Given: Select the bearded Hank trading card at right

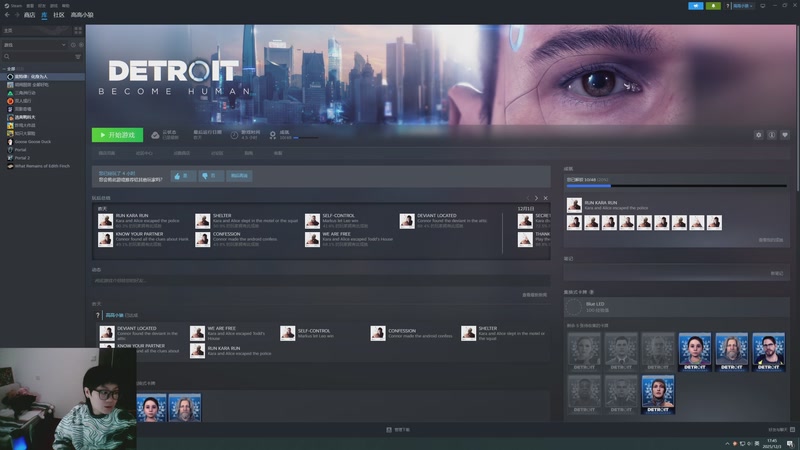Looking at the screenshot, I should pos(732,352).
